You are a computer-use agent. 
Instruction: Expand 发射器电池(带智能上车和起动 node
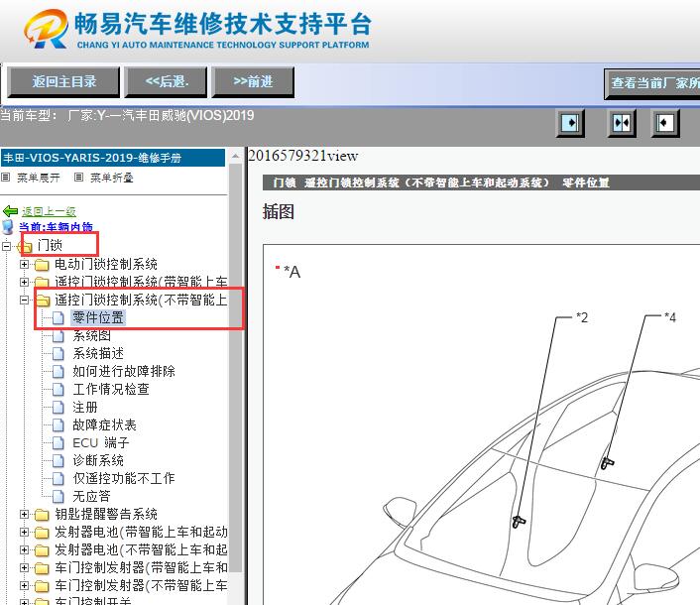tap(24, 533)
